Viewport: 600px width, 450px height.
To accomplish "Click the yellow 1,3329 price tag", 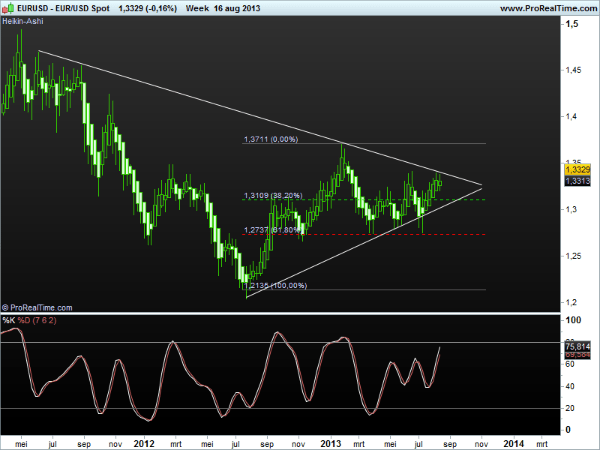I will (x=577, y=170).
